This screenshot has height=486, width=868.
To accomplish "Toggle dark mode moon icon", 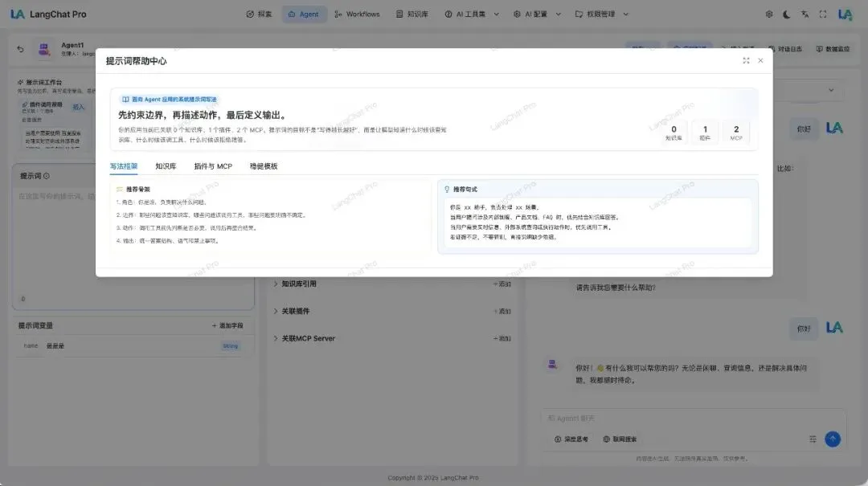I will 787,14.
